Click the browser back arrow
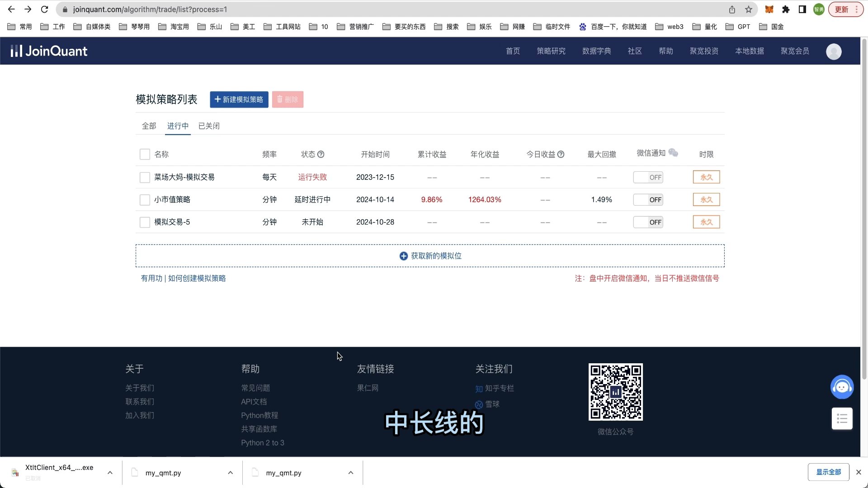This screenshot has width=868, height=488. click(x=11, y=9)
